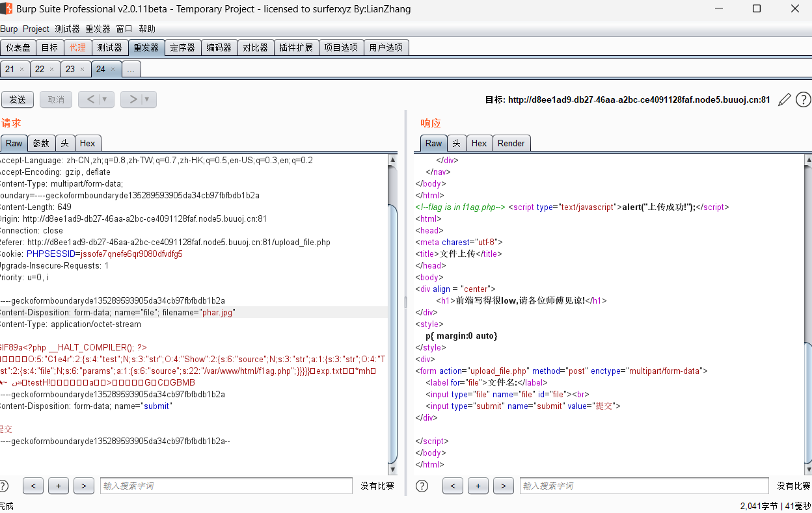Go to next request in history
Screen dimensions: 812x513
[131, 99]
